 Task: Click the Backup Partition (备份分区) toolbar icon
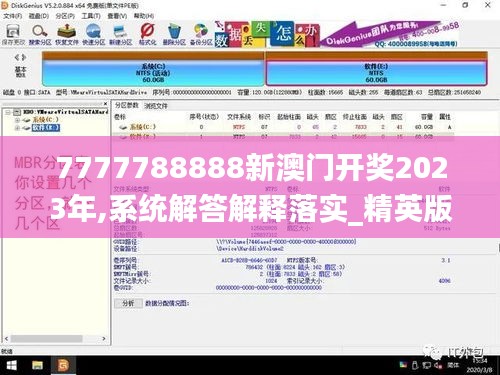(201, 34)
